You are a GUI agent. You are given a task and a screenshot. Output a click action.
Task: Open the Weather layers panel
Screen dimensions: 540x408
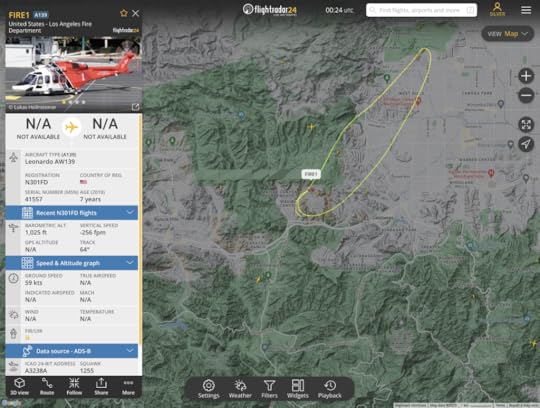[x=240, y=389]
